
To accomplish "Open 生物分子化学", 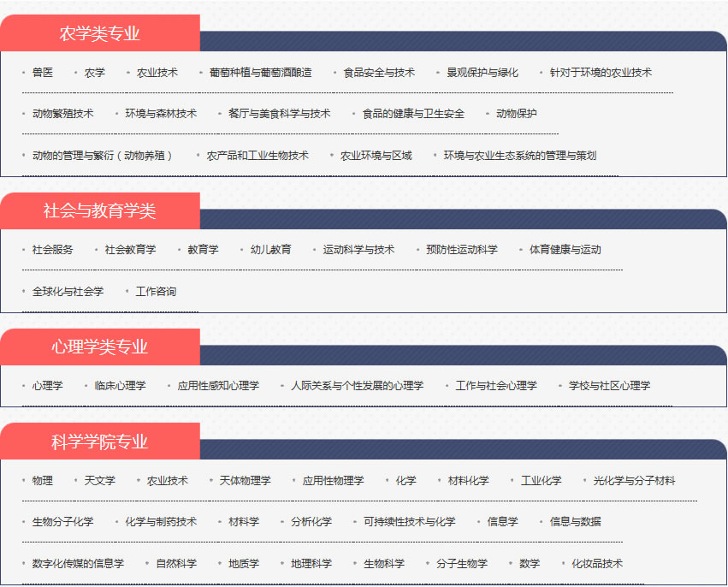I will tap(63, 522).
